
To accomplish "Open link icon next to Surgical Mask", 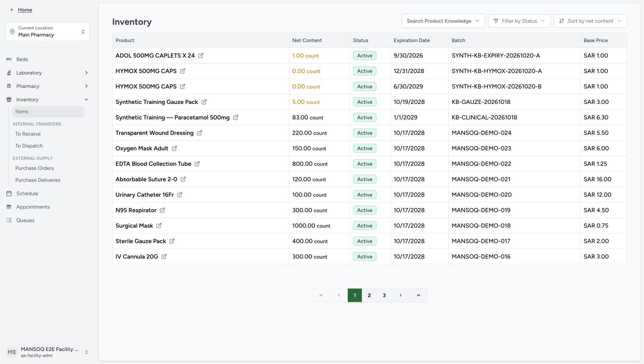I will [159, 226].
